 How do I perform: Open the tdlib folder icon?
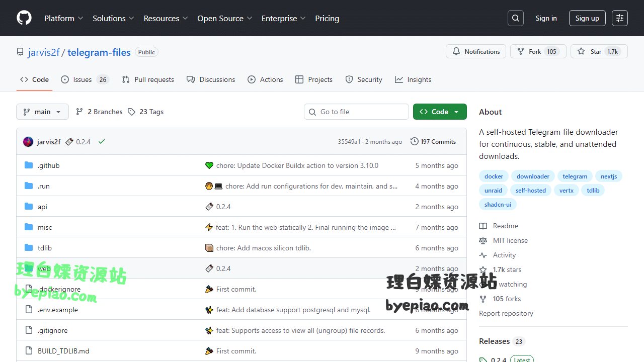(29, 248)
